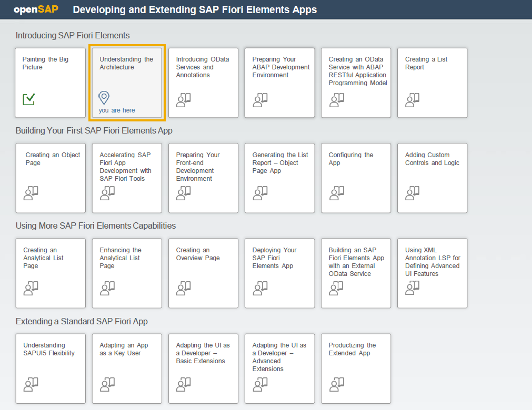Select the Adapting an App as a Key User title
532x410 pixels.
[x=124, y=349]
